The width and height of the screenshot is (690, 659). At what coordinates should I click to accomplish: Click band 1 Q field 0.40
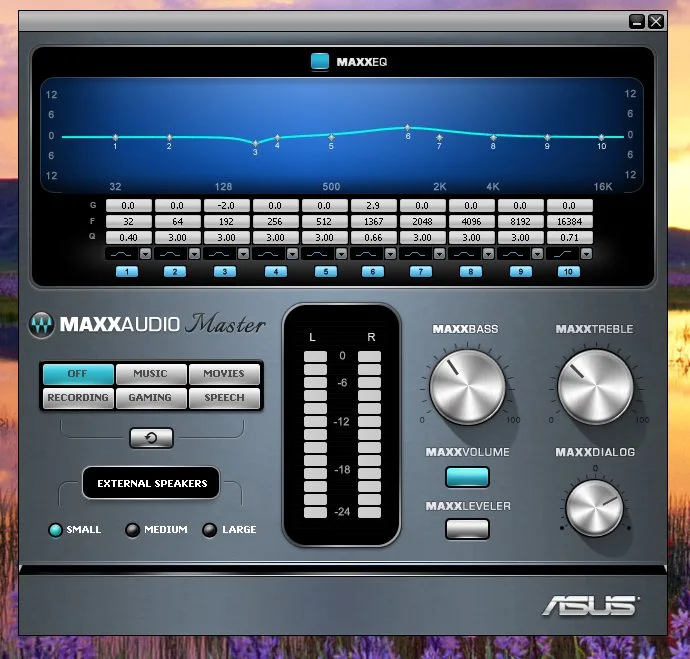pyautogui.click(x=128, y=238)
